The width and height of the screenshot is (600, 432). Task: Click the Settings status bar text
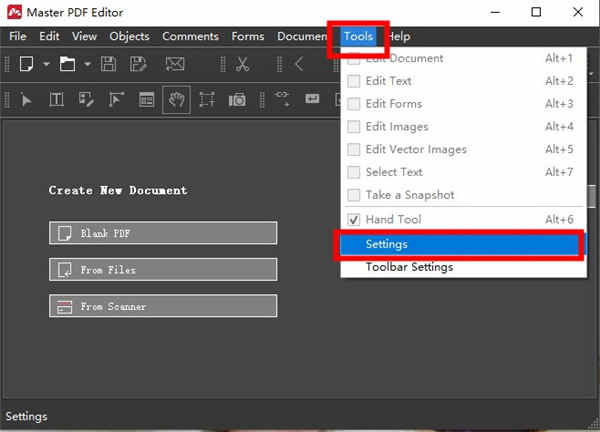pyautogui.click(x=26, y=416)
